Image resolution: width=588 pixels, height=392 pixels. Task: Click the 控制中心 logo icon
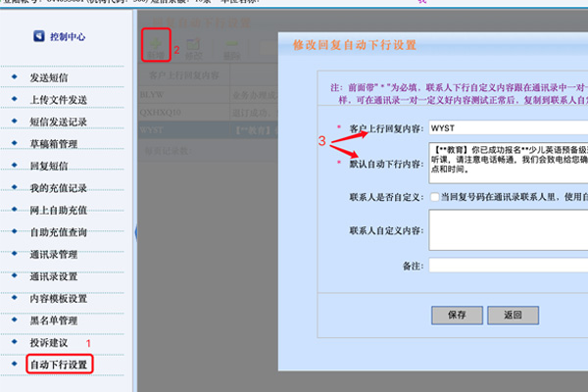[x=39, y=36]
